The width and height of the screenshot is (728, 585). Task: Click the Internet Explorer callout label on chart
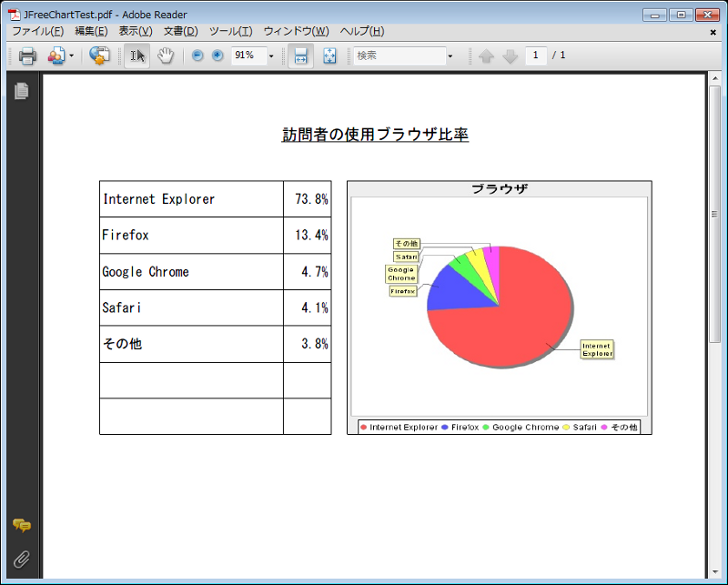pyautogui.click(x=597, y=349)
